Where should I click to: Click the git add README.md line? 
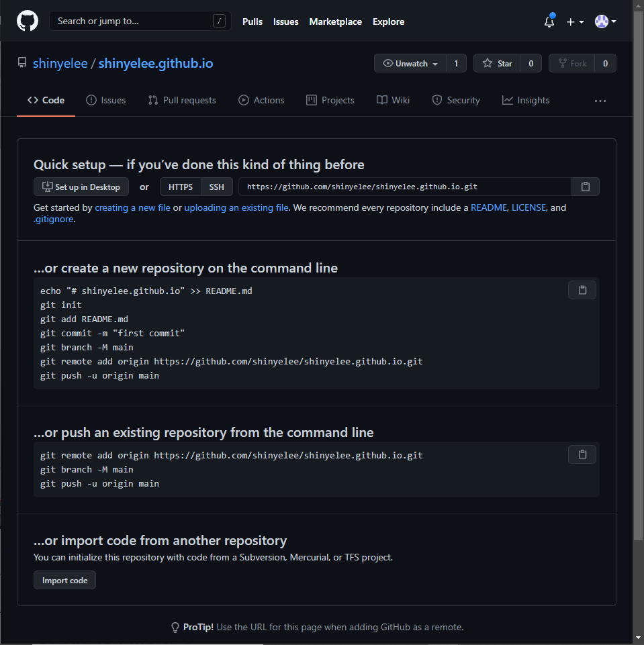84,319
